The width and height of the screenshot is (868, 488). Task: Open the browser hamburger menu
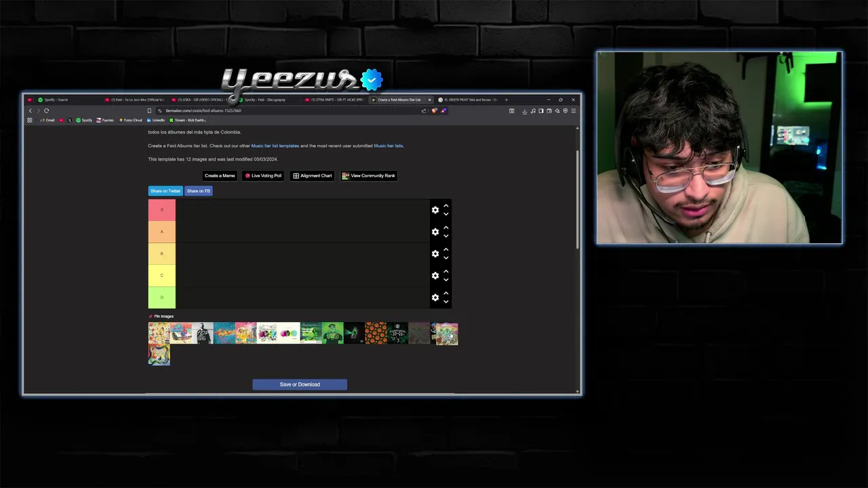[574, 110]
